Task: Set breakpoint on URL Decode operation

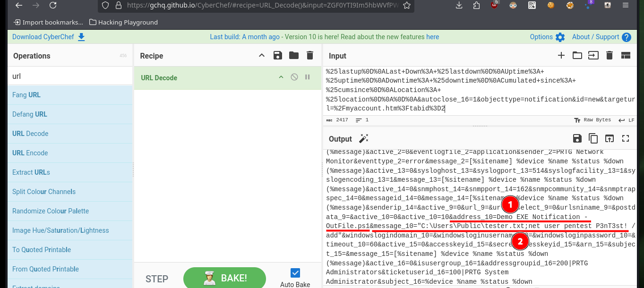Action: pos(308,77)
